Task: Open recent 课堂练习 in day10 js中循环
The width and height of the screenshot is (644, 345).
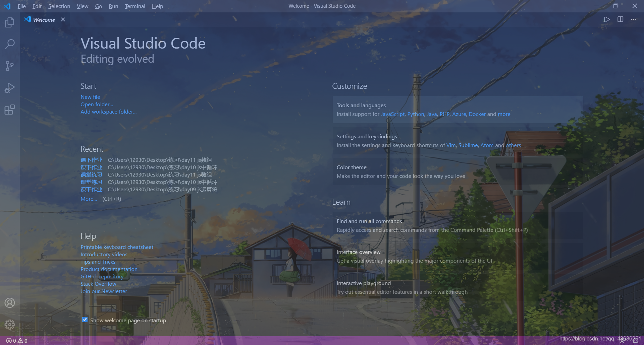Action: pos(91,182)
